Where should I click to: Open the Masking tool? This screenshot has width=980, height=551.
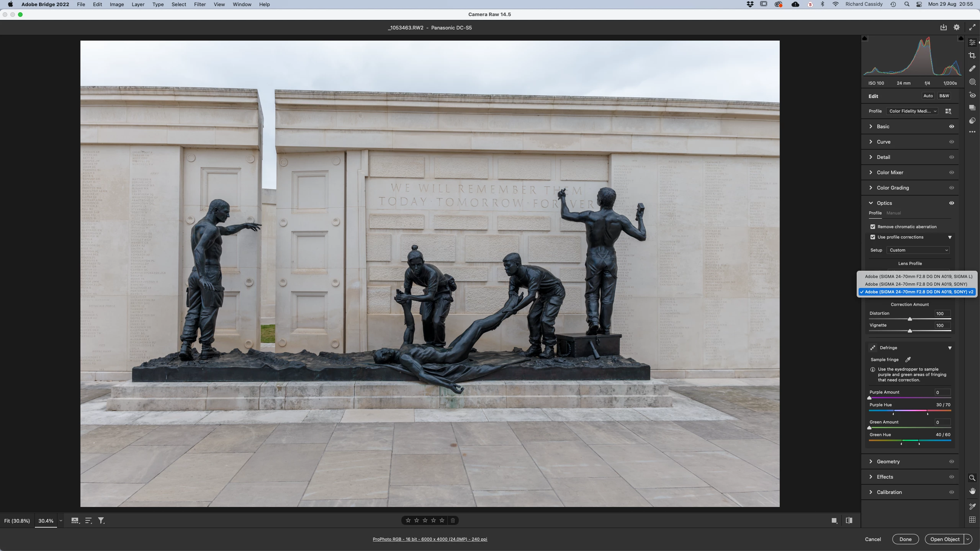pyautogui.click(x=972, y=82)
